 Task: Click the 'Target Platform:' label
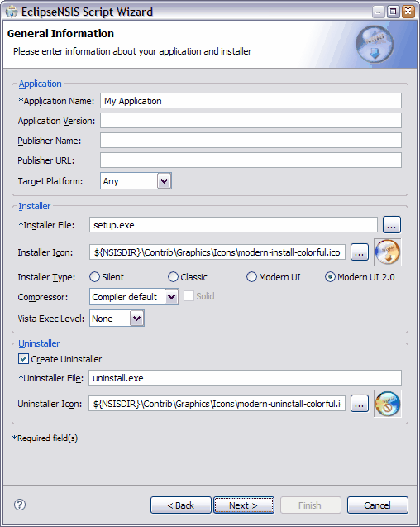point(50,181)
